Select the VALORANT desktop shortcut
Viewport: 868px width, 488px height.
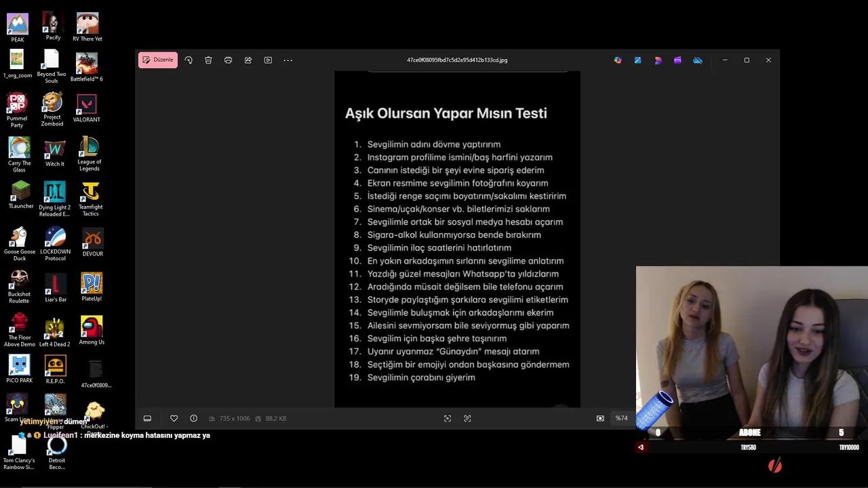86,108
